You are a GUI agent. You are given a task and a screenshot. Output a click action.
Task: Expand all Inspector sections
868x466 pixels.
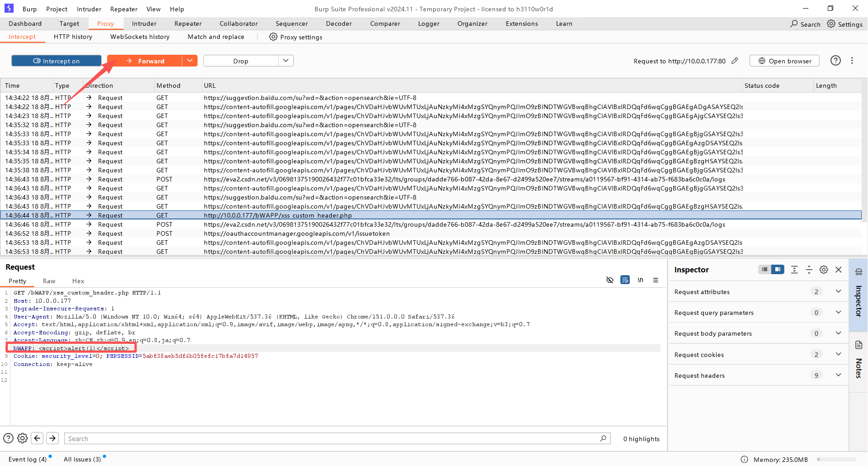(794, 270)
